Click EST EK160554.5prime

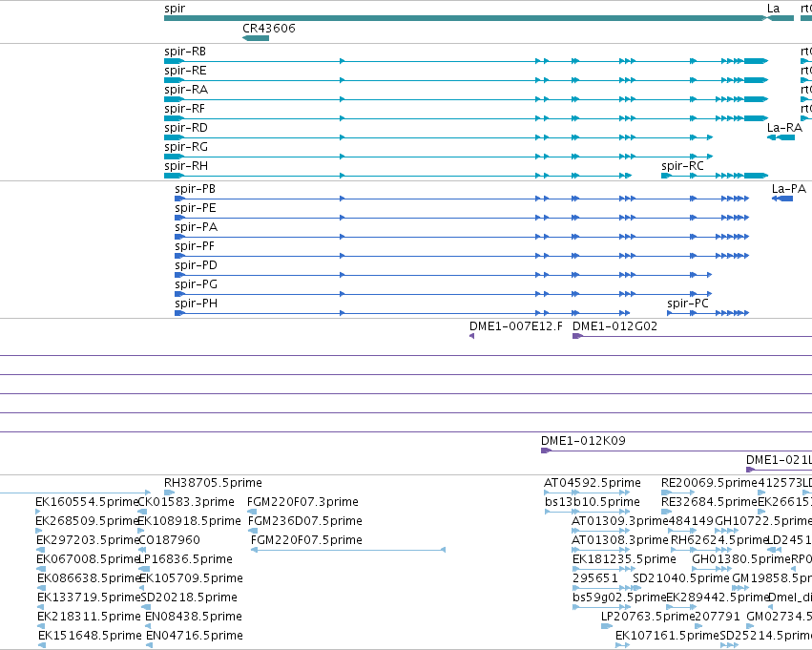coord(38,512)
